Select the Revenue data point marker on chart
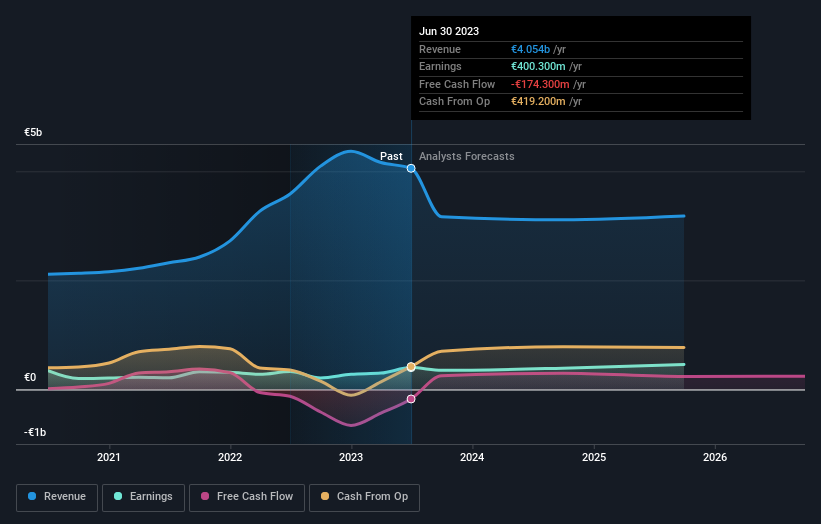This screenshot has width=821, height=524. 411,168
